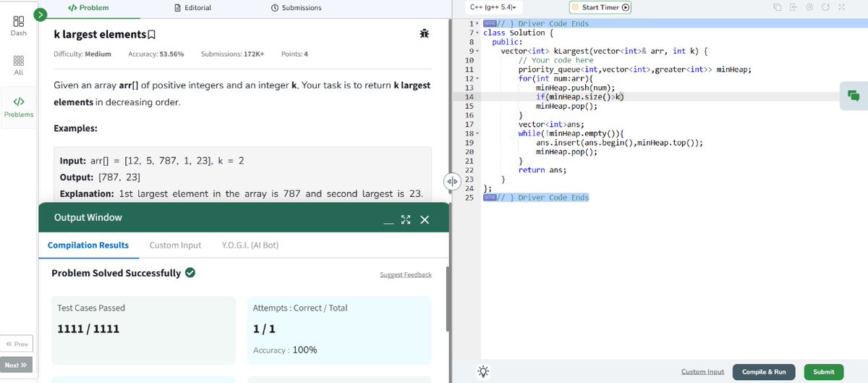Close the Output Window
The height and width of the screenshot is (383, 868).
point(425,219)
